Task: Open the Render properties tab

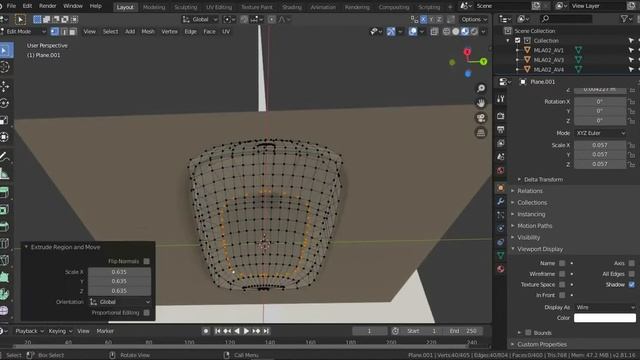Action: (501, 116)
